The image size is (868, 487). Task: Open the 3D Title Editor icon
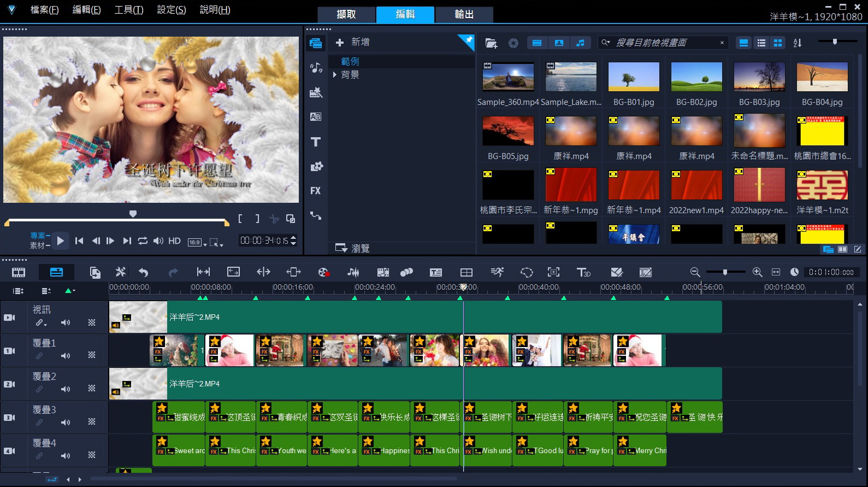point(583,272)
